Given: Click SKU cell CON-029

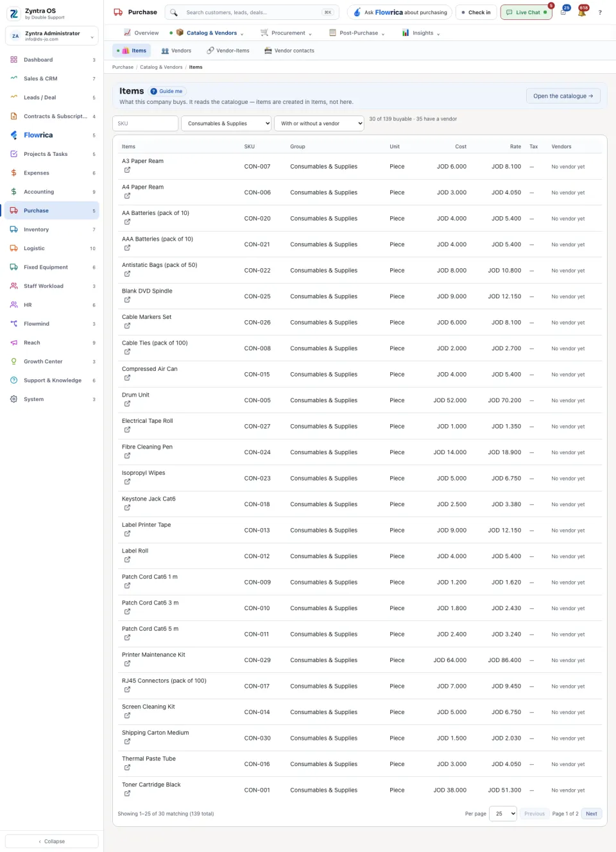Looking at the screenshot, I should (257, 660).
